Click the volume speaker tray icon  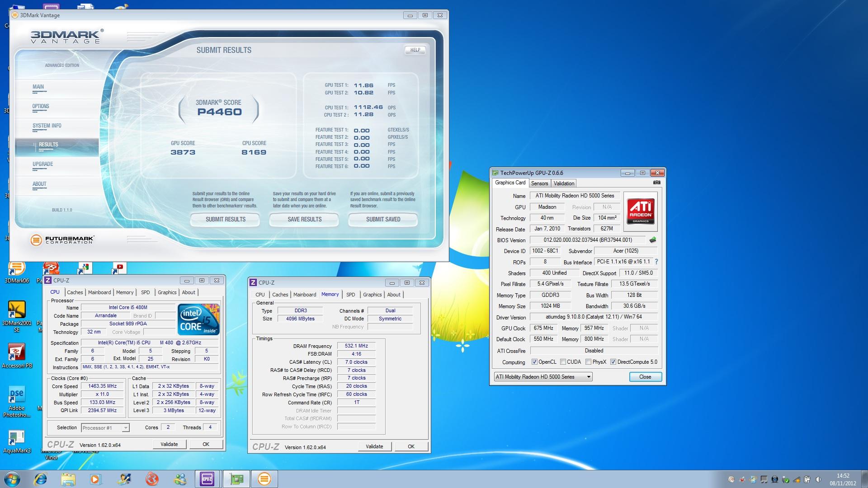819,479
